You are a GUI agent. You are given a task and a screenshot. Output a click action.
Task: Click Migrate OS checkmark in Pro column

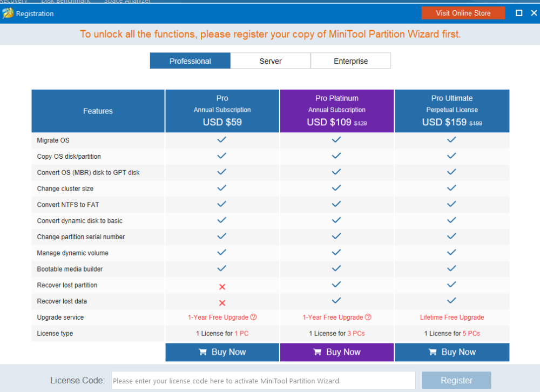(x=222, y=140)
